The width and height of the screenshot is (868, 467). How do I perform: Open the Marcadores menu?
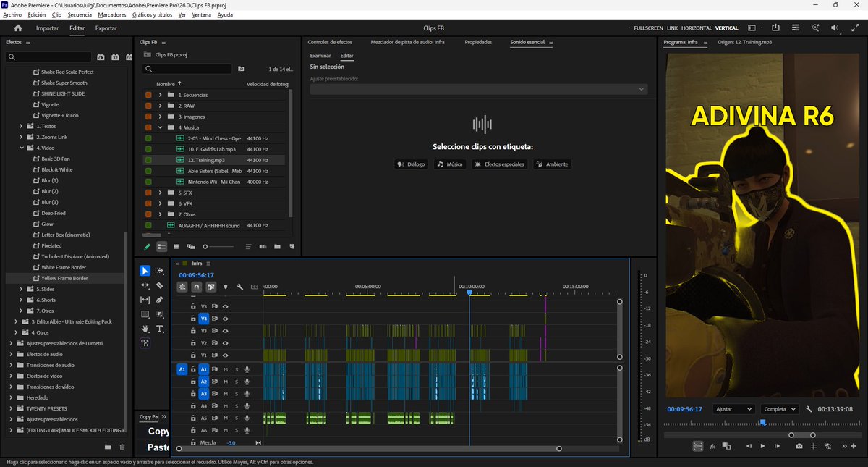tap(112, 14)
